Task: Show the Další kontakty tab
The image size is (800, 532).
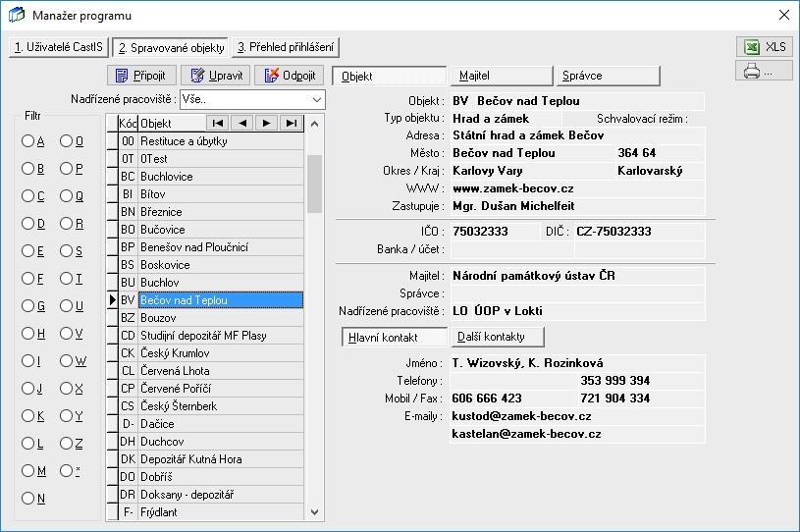Action: click(x=498, y=337)
